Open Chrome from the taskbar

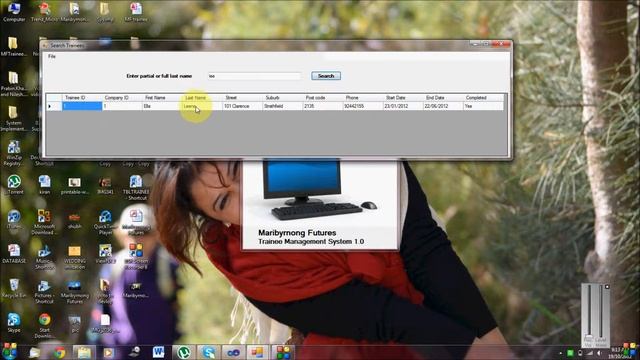pyautogui.click(x=59, y=352)
